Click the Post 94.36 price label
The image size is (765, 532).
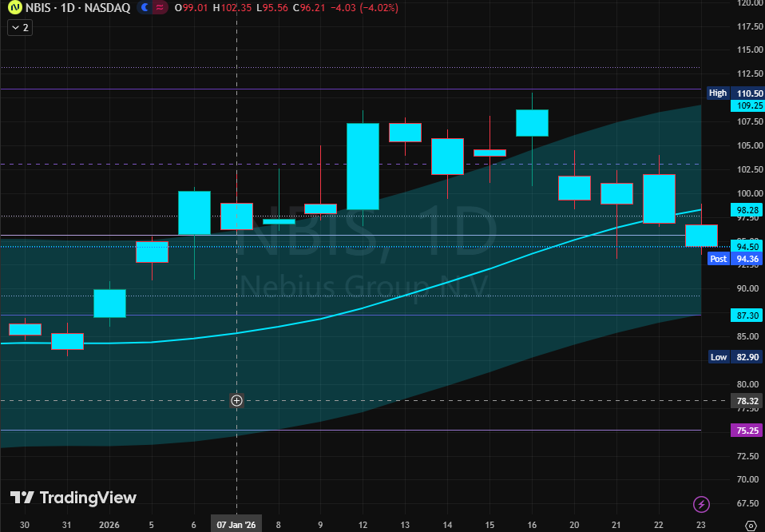pyautogui.click(x=735, y=259)
